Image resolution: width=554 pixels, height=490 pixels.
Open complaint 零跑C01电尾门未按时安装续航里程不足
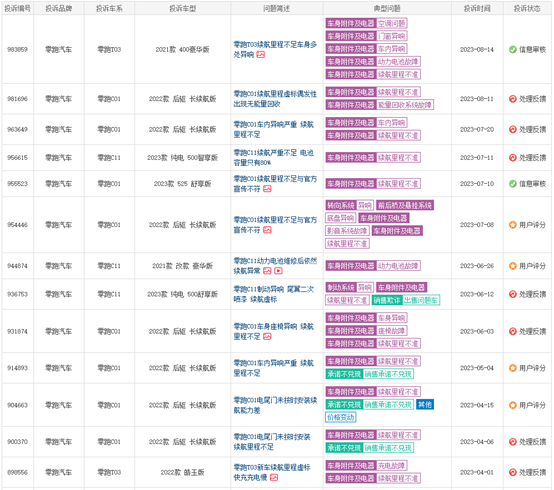[272, 442]
